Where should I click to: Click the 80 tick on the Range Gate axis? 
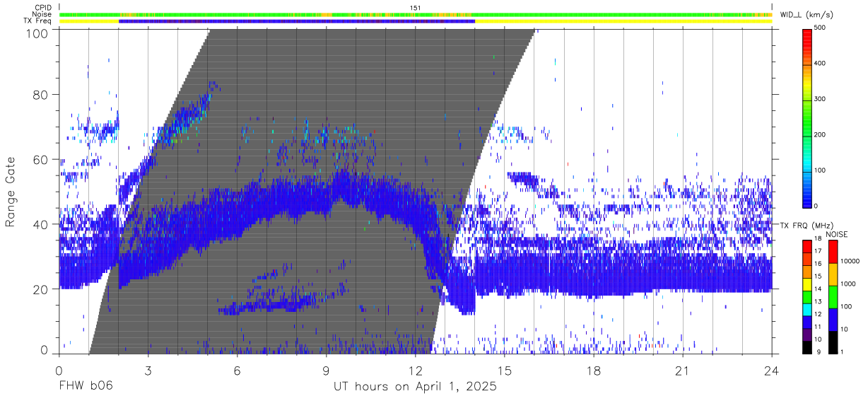click(x=42, y=95)
